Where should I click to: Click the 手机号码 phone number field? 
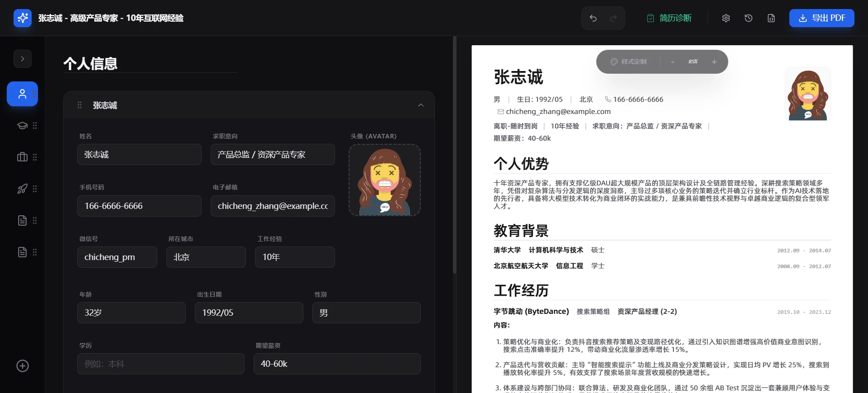(139, 206)
